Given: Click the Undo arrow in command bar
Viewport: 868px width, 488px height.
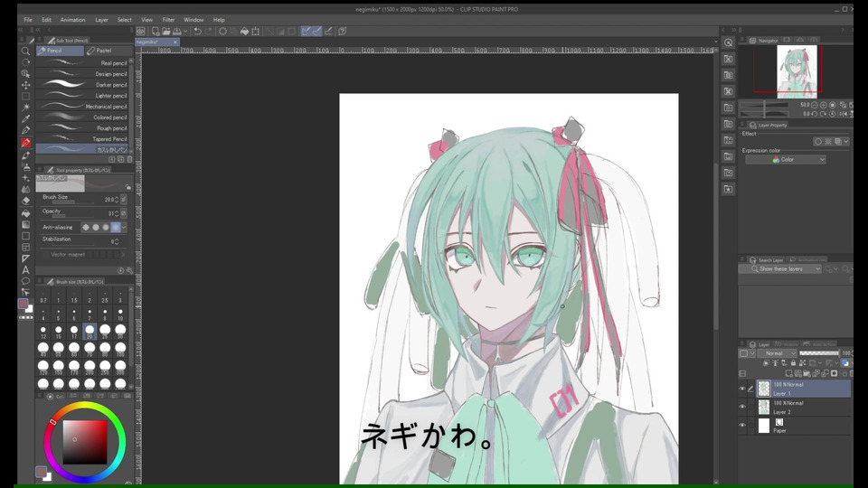Looking at the screenshot, I should click(x=197, y=32).
